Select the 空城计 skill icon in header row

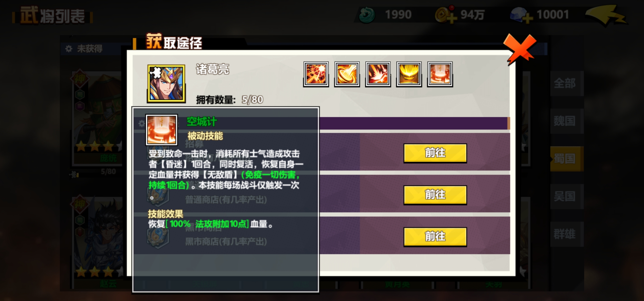point(440,74)
